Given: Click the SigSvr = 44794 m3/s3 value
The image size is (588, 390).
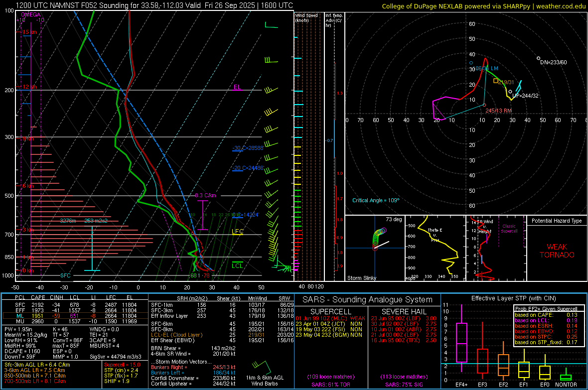Looking at the screenshot, I should [116, 357].
